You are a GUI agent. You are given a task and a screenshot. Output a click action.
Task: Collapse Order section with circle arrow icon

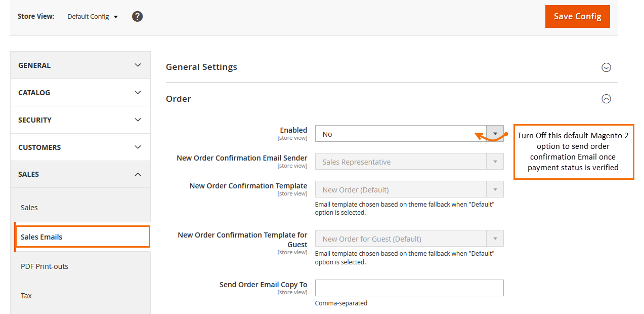pyautogui.click(x=606, y=99)
